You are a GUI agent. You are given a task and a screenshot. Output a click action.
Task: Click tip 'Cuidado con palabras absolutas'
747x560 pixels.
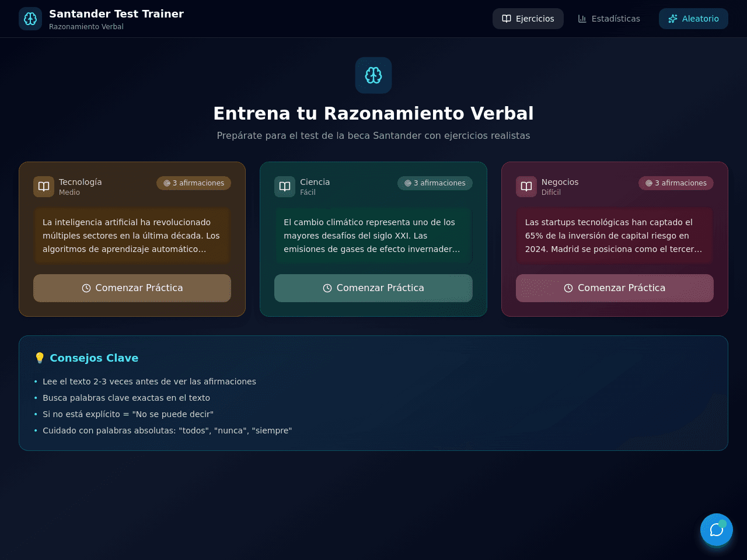click(167, 430)
